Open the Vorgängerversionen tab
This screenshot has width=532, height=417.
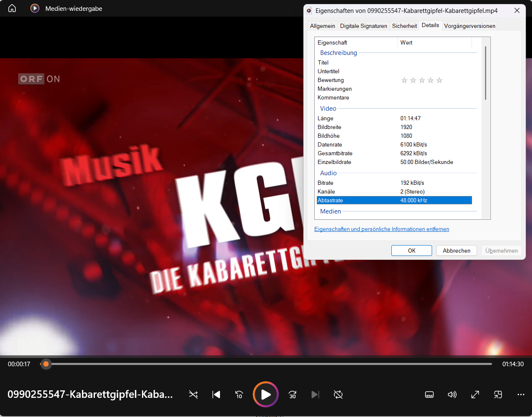(x=470, y=26)
